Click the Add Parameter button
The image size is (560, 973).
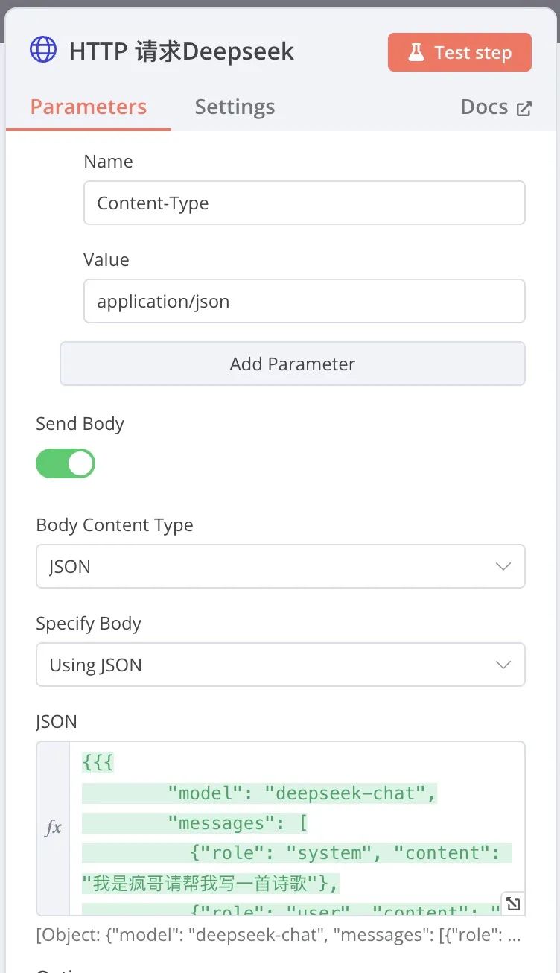click(293, 364)
